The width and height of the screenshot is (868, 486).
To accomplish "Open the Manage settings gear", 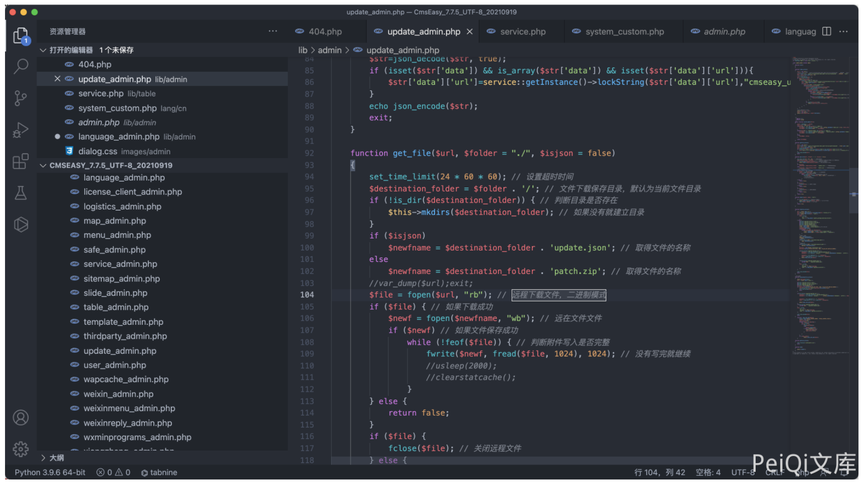I will pyautogui.click(x=20, y=449).
